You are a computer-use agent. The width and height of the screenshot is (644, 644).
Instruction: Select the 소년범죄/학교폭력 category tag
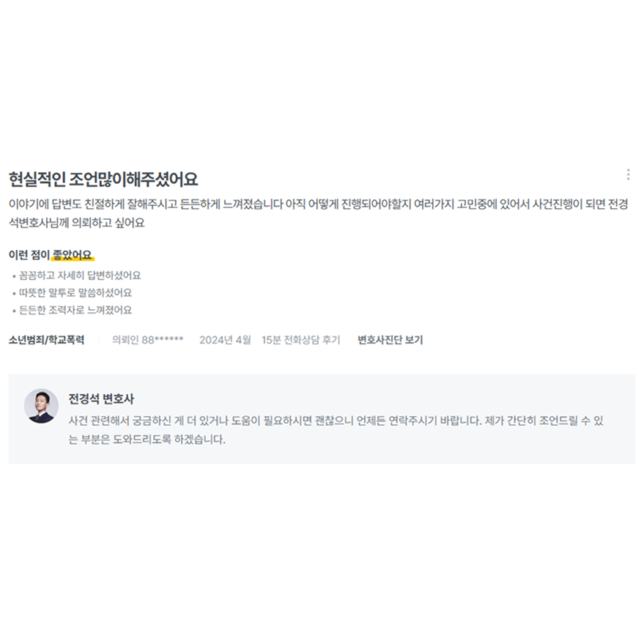46,340
